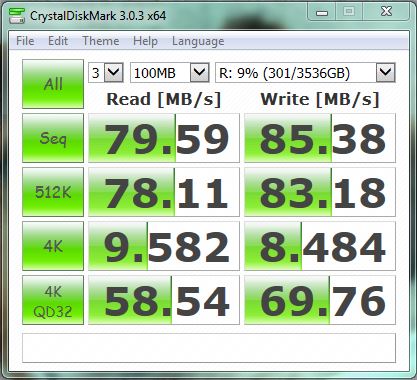Start the 512K benchmark test
The width and height of the screenshot is (417, 380).
[x=53, y=192]
